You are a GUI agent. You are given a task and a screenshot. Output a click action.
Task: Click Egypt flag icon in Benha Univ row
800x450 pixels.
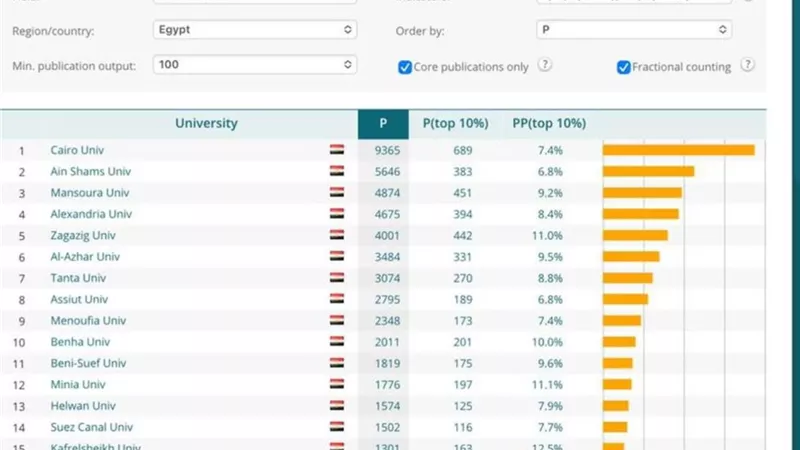[x=337, y=341]
